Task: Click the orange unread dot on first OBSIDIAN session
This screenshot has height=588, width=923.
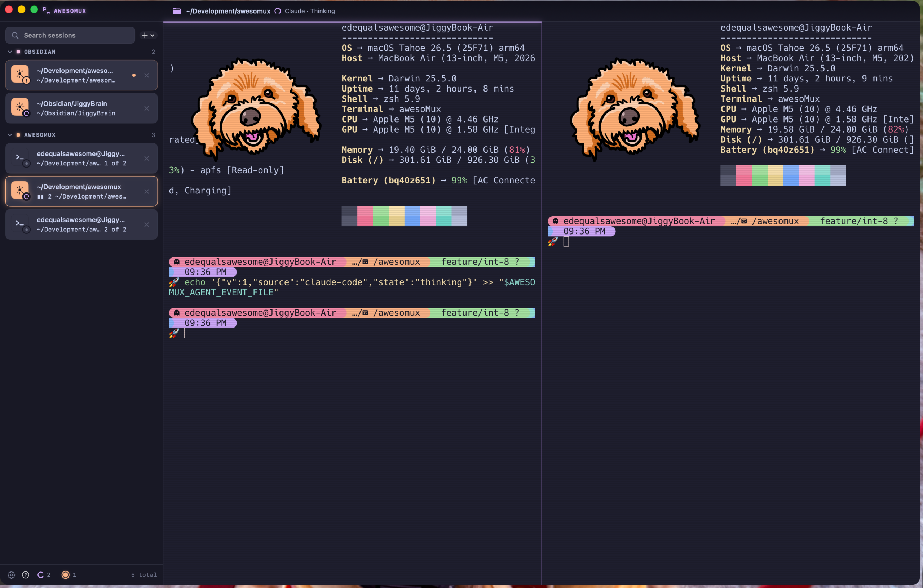Action: click(x=134, y=75)
